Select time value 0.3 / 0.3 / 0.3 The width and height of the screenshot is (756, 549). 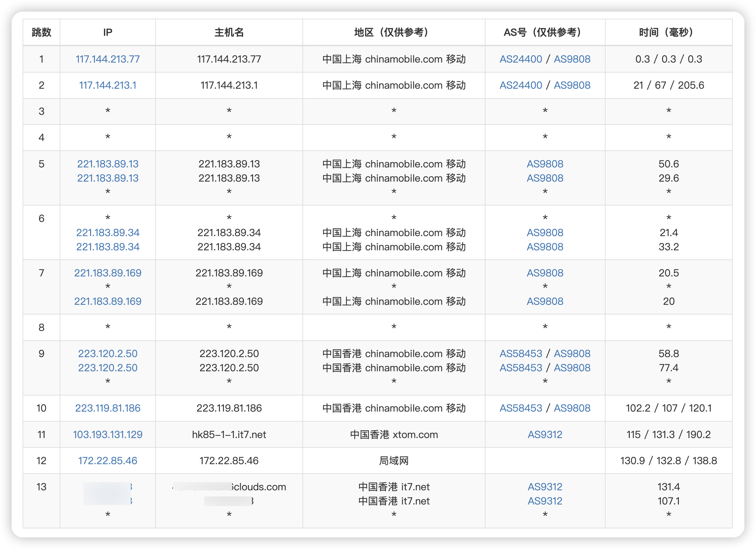point(669,59)
